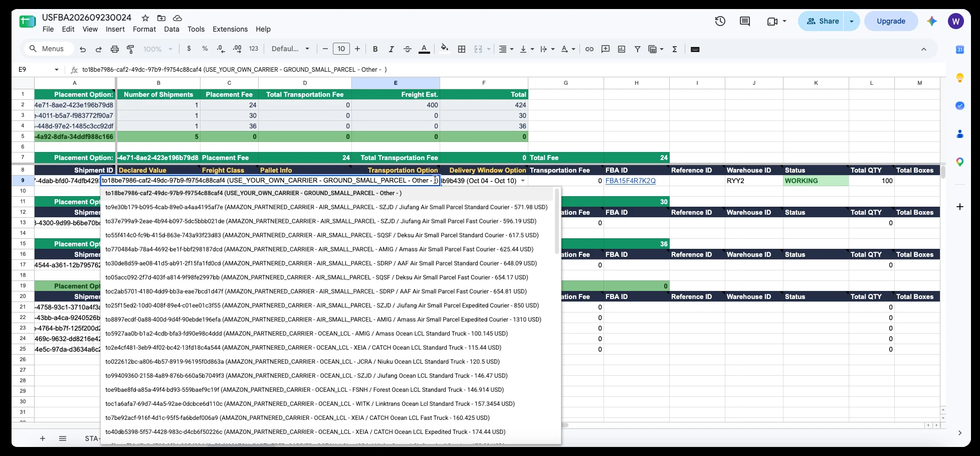Open Google Keep side panel icon
This screenshot has width=980, height=456.
pos(960,78)
